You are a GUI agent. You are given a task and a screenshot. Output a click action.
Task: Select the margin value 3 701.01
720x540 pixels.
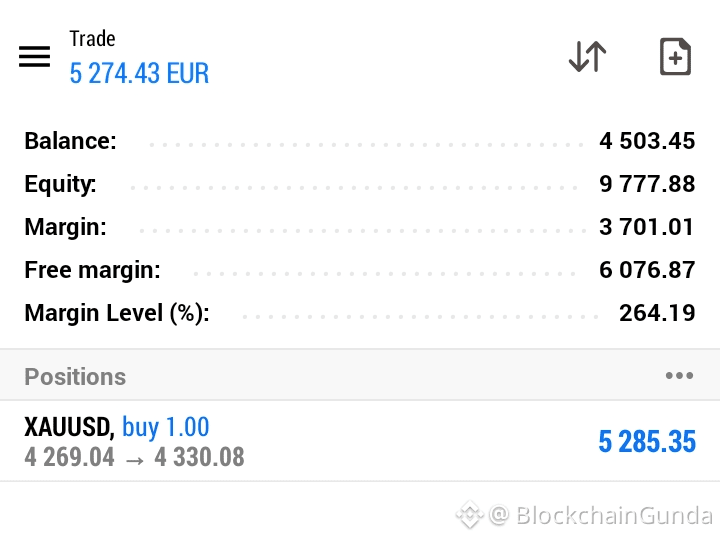647,227
